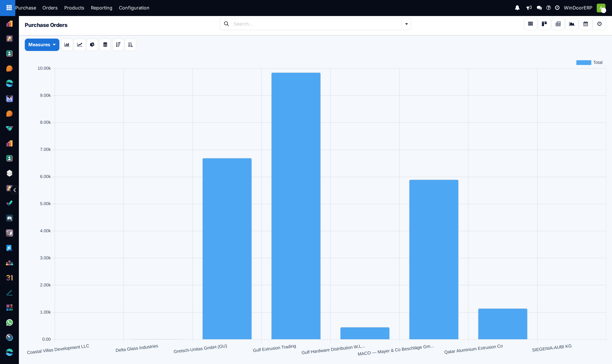Click the 10.00k y-axis value

click(44, 68)
